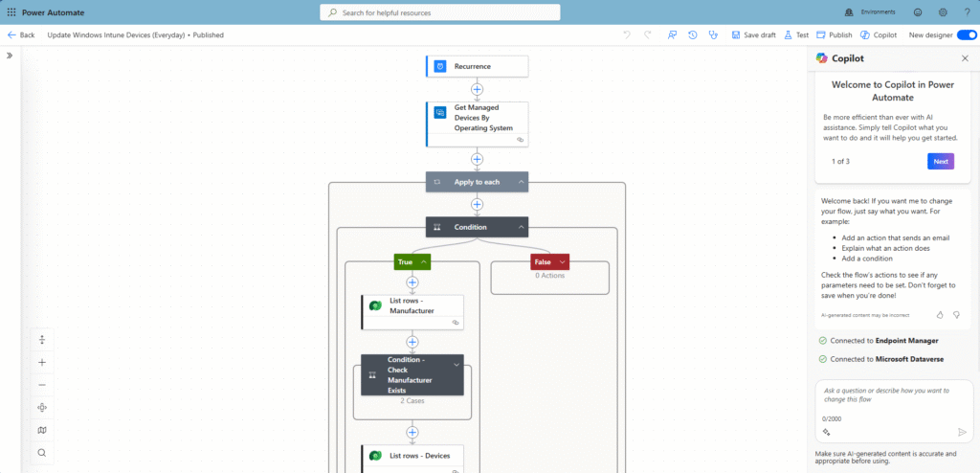Open the Flow checker stethoscope icon
Screen dimensions: 980x473
point(713,34)
